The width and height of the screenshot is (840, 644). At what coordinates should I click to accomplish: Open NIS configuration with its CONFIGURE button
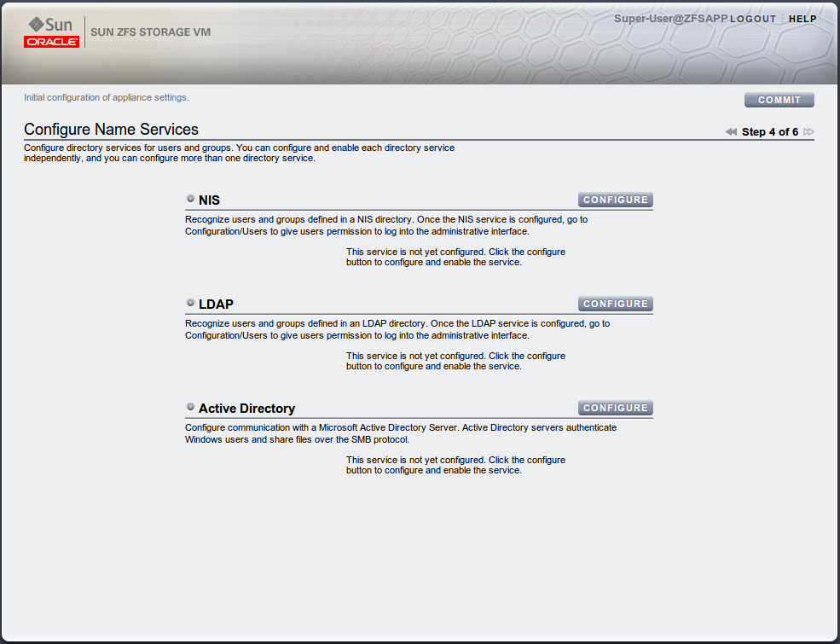(x=615, y=199)
